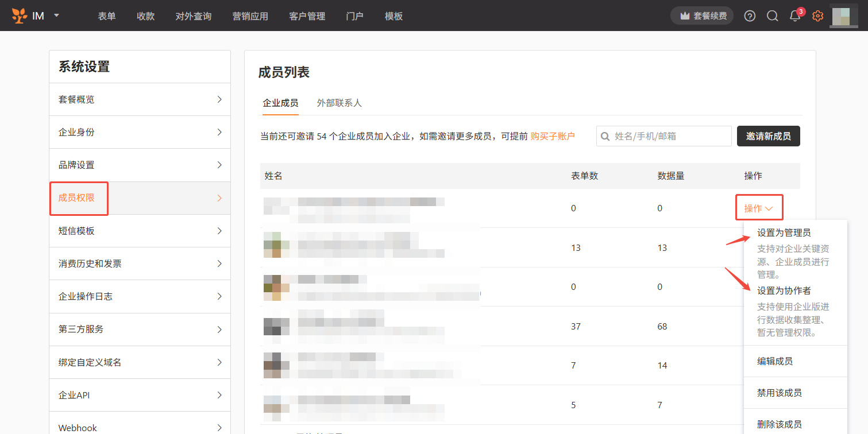
Task: Click the 购买子账户 link
Action: pyautogui.click(x=553, y=136)
